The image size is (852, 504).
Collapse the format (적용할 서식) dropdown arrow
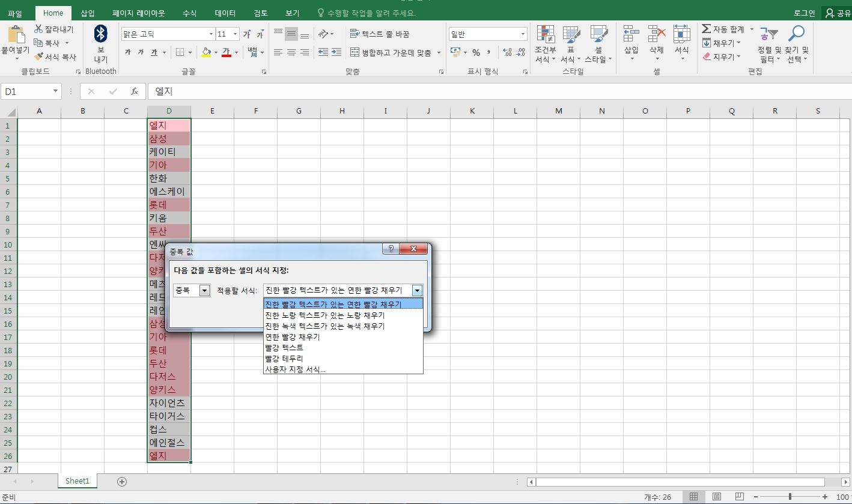click(x=418, y=290)
